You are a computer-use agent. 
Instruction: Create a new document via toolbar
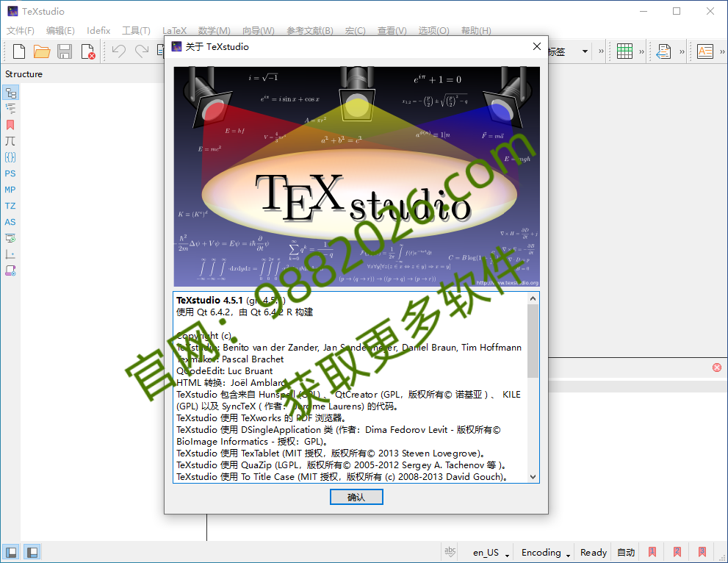pos(19,51)
